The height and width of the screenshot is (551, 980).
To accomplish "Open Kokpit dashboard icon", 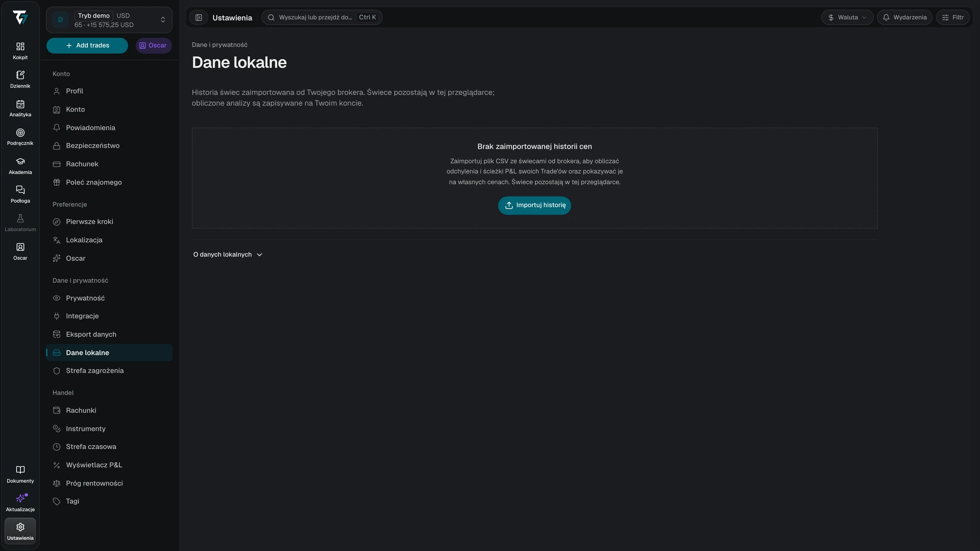I will (20, 51).
